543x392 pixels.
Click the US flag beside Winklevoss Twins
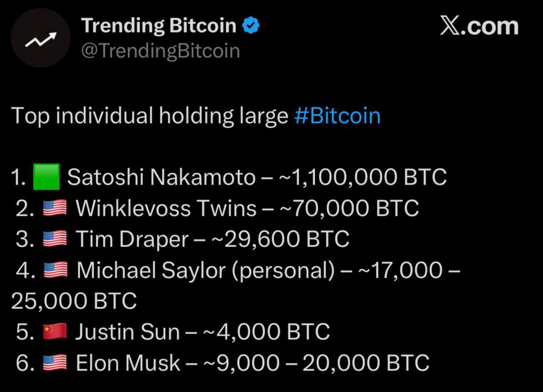55,208
